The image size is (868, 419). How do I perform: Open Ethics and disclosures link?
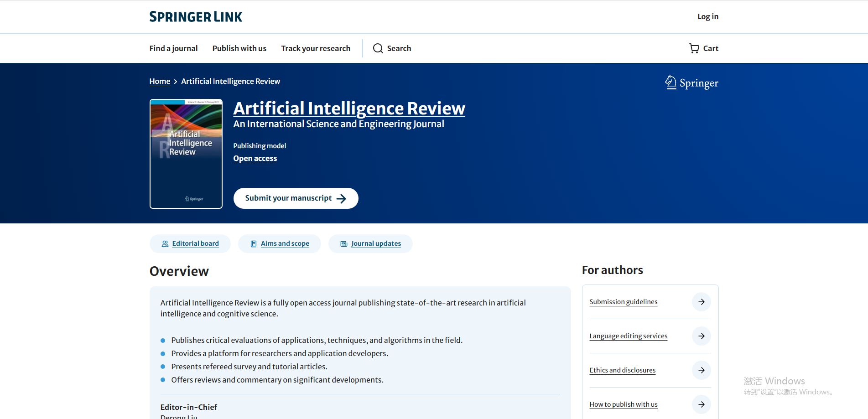pyautogui.click(x=623, y=370)
